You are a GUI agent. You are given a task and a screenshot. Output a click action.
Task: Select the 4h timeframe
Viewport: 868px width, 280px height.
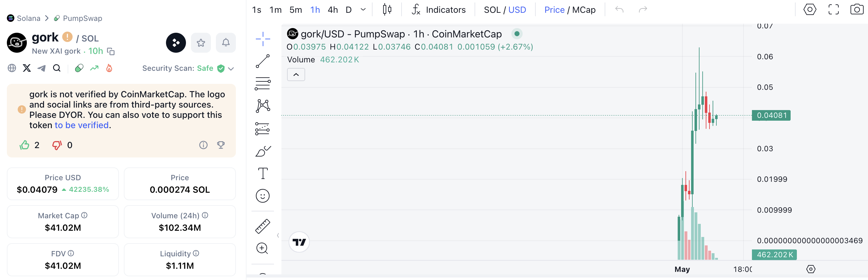[x=333, y=10]
